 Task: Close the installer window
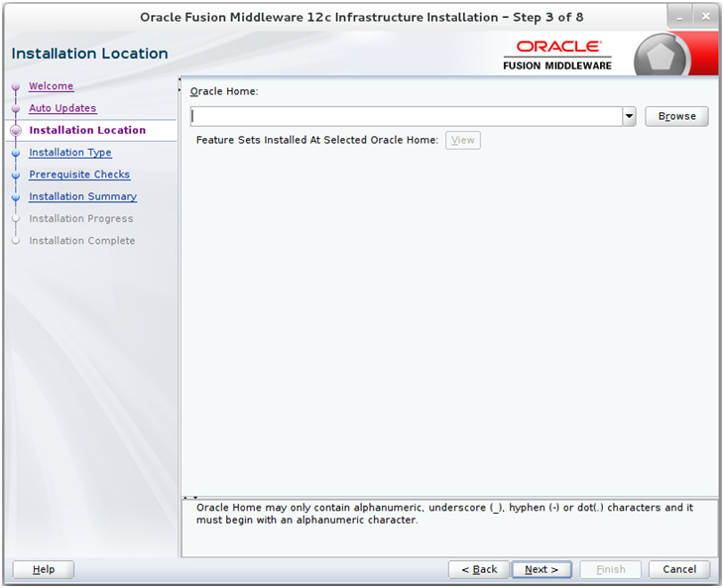706,18
